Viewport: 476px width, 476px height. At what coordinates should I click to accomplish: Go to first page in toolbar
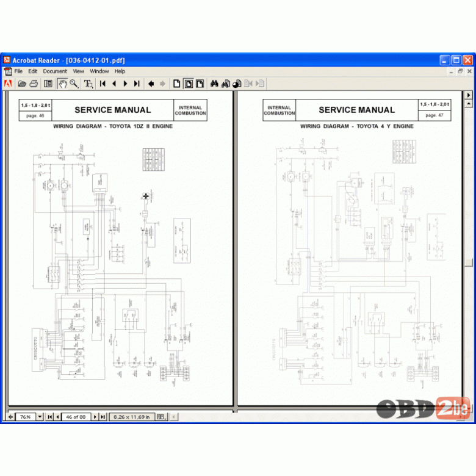click(x=103, y=84)
